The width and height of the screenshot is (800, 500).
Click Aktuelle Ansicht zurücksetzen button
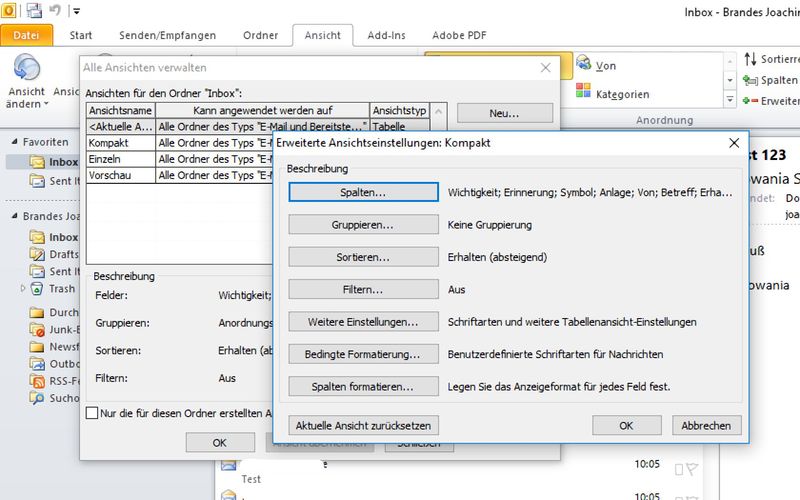[363, 426]
